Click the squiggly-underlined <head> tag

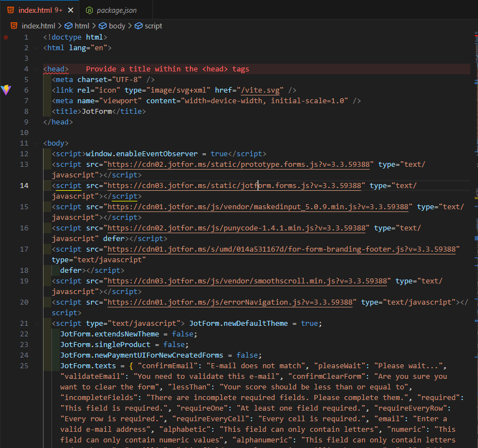click(56, 69)
